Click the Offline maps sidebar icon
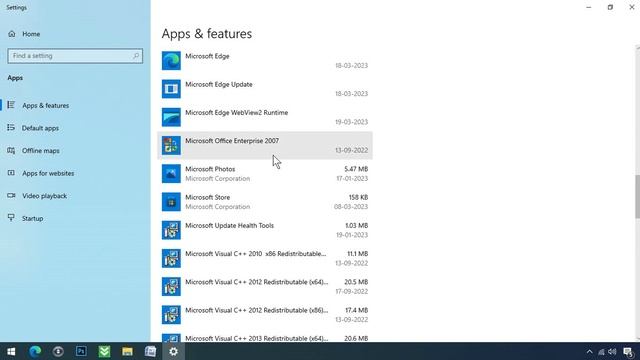Screen dimensions: 640x360 [11, 151]
